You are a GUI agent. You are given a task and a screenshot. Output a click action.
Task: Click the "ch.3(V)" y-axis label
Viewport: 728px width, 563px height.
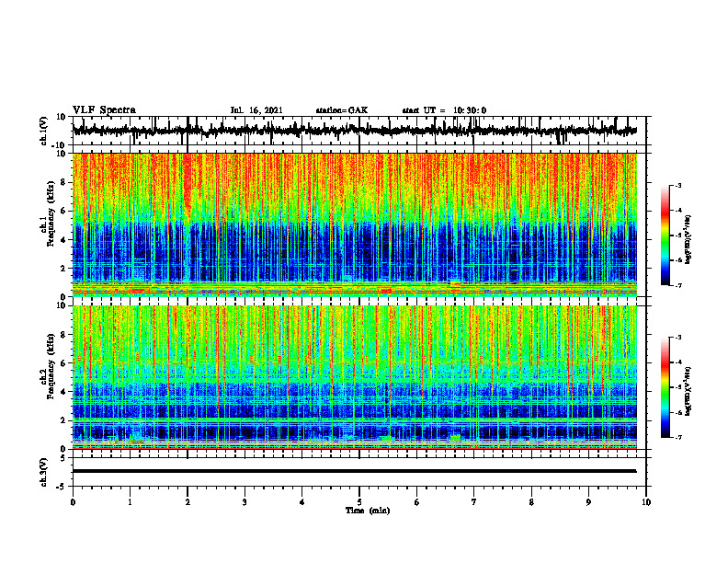(44, 472)
